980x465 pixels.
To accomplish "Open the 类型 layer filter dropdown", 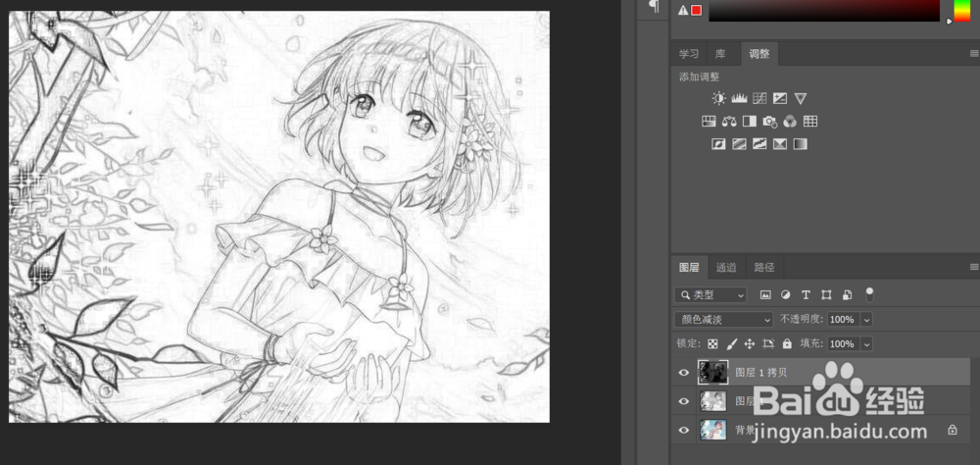I will tap(710, 294).
